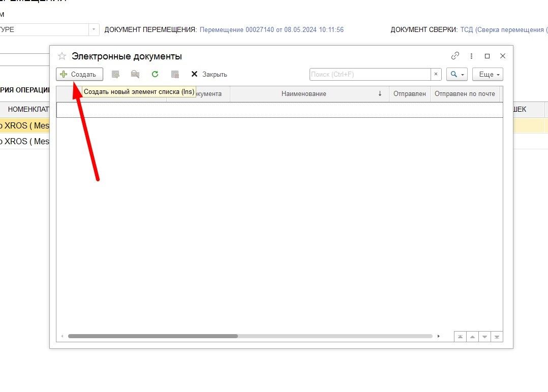Click the horizontal scrollbar in the list
Viewport: 548px width, 392px height.
(153, 336)
